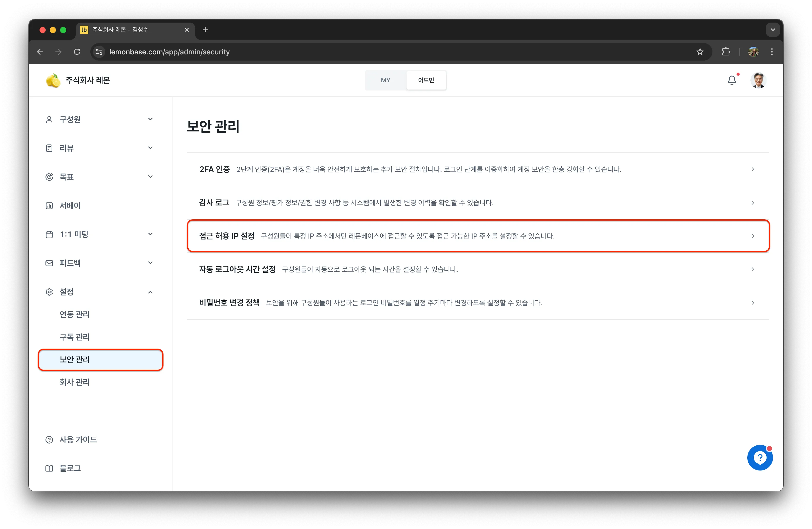The height and width of the screenshot is (529, 812).
Task: Click the 주식회사 레몬 company name
Action: click(x=88, y=80)
